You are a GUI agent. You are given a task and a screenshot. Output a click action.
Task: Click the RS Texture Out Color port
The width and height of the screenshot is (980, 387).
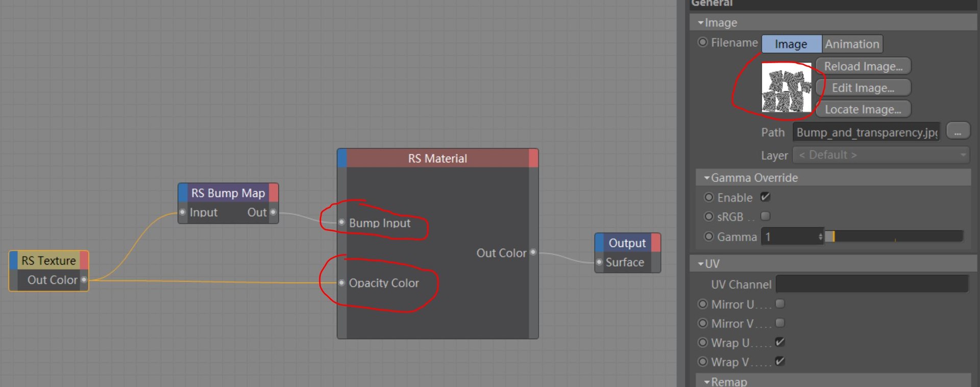point(84,279)
